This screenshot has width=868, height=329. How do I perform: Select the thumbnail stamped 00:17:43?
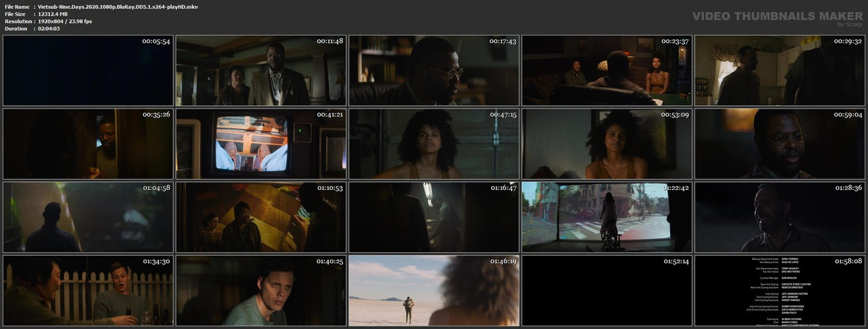(x=434, y=71)
